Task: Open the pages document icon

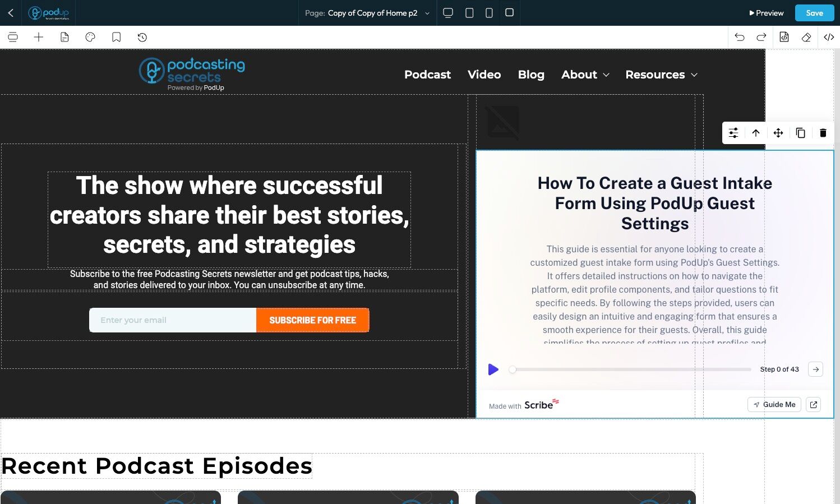Action: 64,37
